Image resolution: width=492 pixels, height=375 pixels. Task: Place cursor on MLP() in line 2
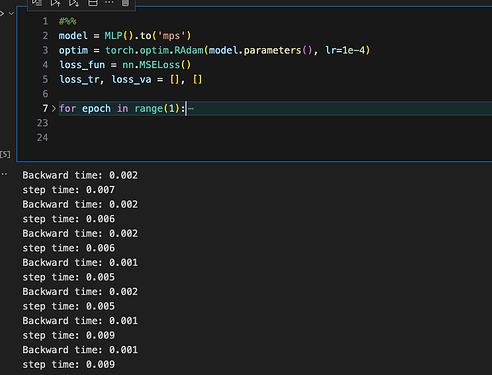coord(119,36)
